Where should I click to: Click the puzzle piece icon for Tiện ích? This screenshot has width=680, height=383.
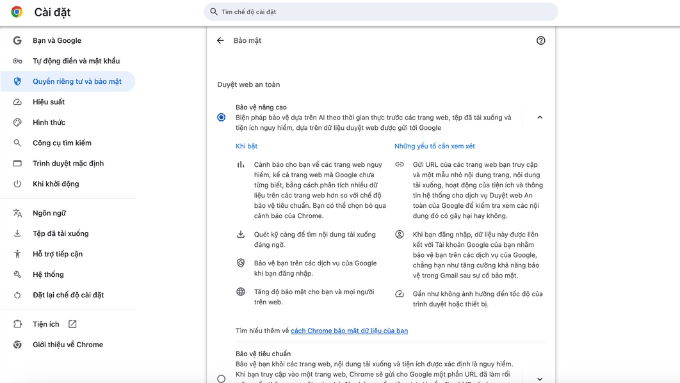[x=17, y=324]
